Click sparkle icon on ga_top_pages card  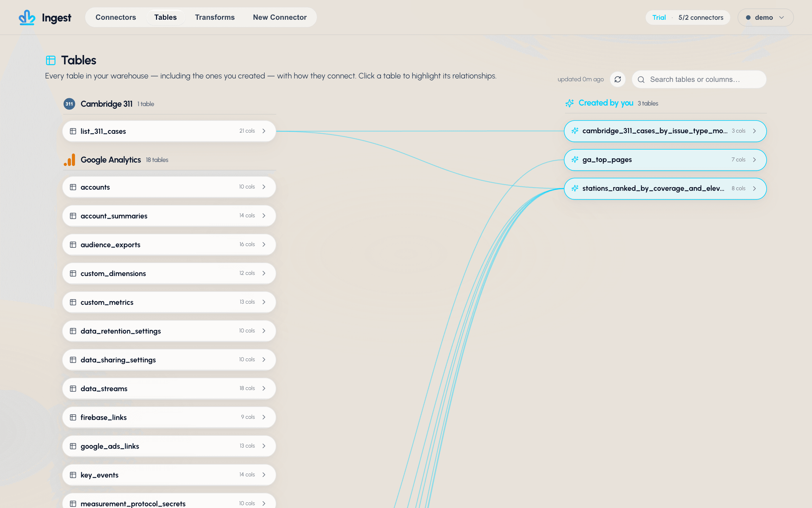point(575,159)
